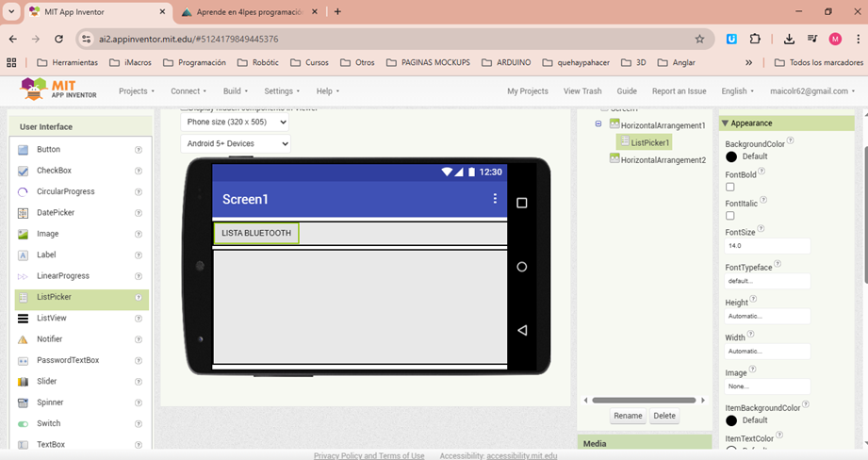Open the Projects menu
Image resolution: width=868 pixels, height=460 pixels.
point(137,91)
